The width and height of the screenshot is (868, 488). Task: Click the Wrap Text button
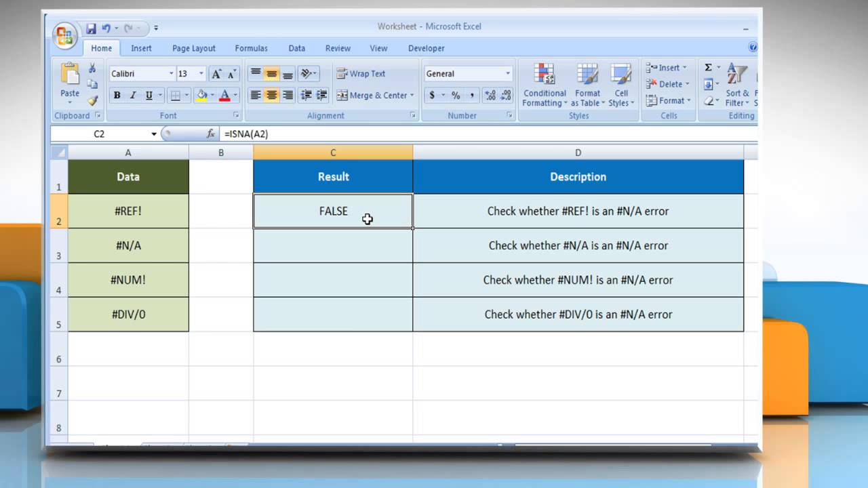tap(361, 74)
